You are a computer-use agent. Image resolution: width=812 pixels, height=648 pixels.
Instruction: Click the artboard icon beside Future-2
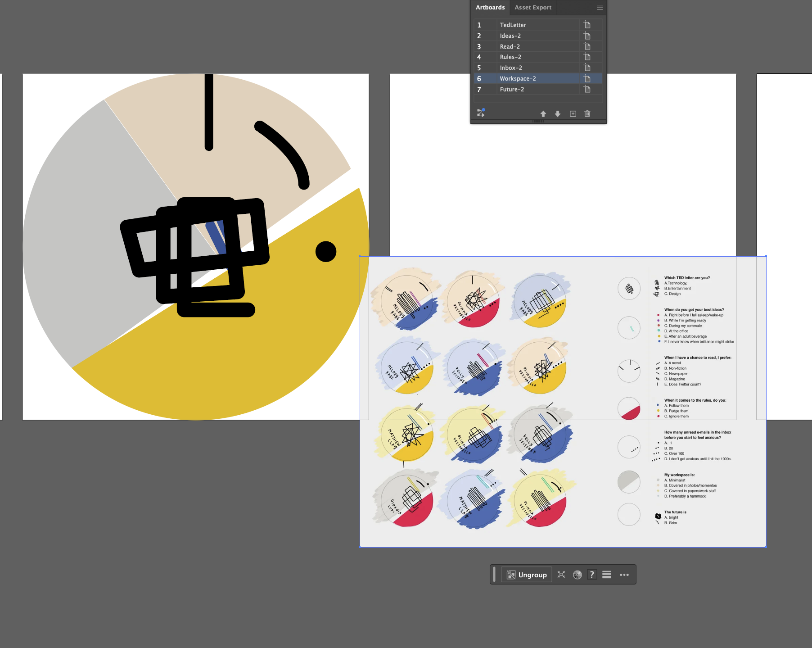[587, 89]
